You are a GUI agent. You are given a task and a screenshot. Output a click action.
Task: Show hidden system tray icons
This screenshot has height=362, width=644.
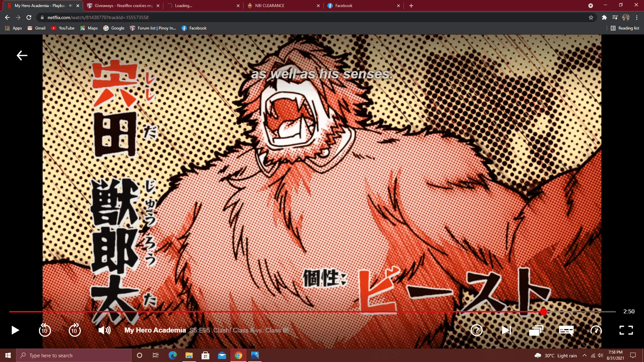[585, 355]
